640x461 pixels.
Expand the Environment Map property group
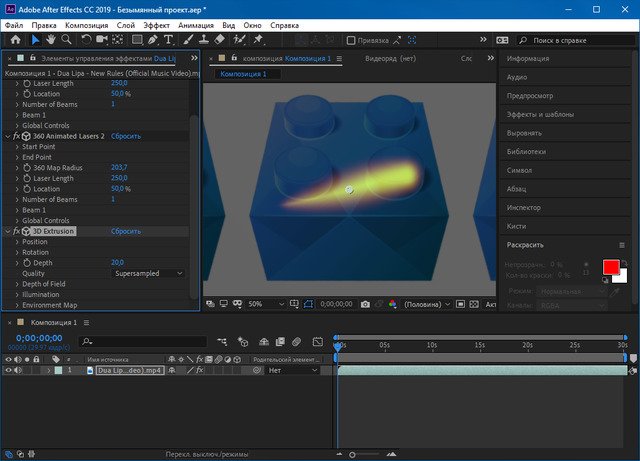pos(16,305)
